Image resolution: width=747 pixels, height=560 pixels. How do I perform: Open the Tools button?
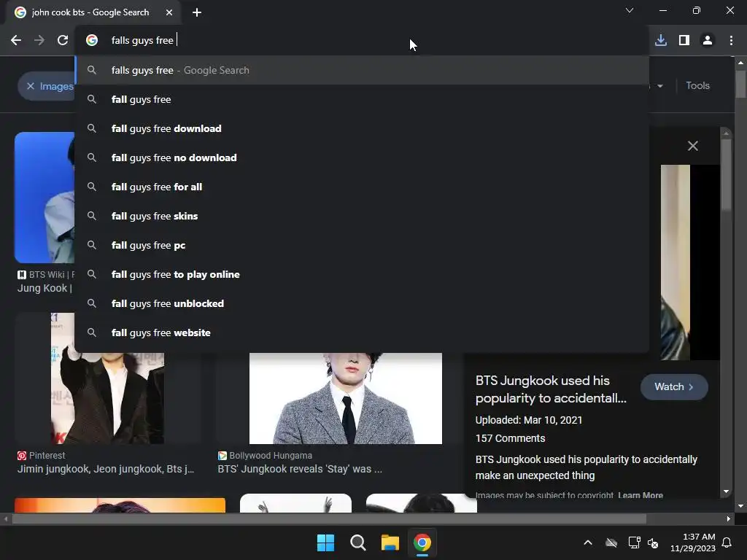pos(697,86)
